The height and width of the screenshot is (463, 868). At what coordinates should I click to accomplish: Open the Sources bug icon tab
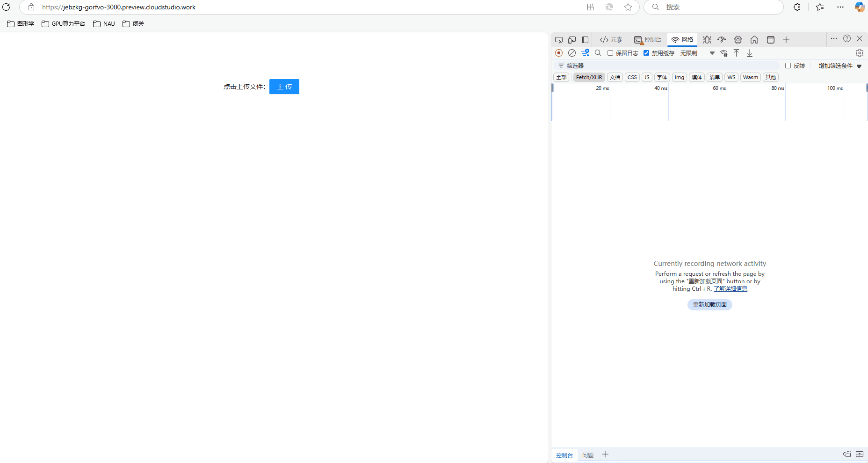[707, 40]
